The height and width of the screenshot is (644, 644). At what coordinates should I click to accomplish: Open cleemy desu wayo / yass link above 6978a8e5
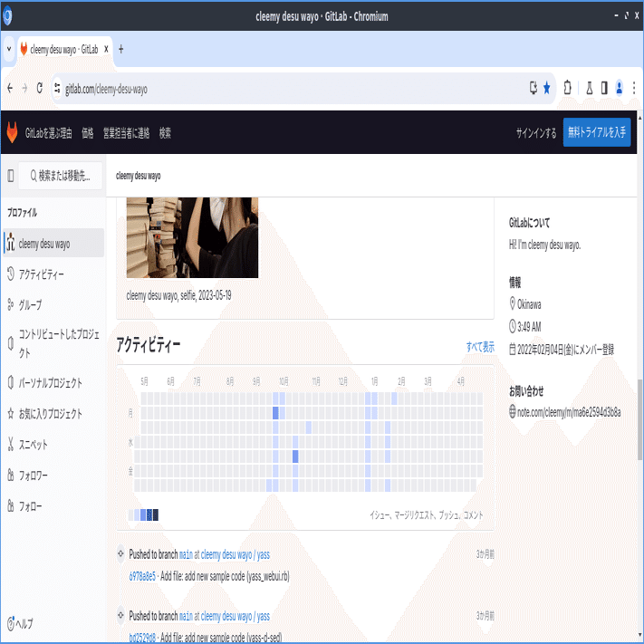[235, 555]
